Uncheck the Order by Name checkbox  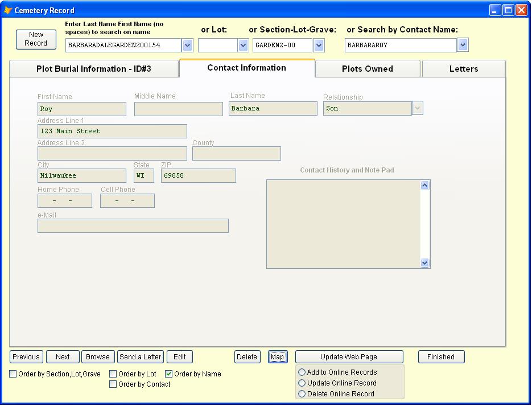168,374
